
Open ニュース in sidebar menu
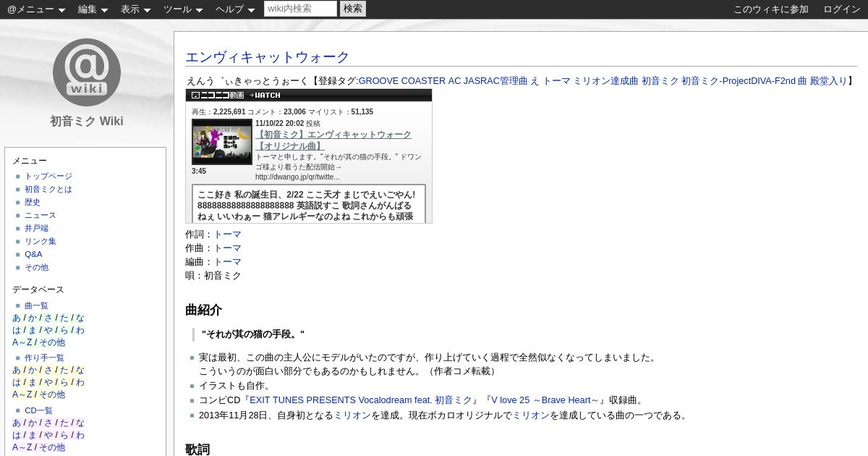click(x=41, y=215)
